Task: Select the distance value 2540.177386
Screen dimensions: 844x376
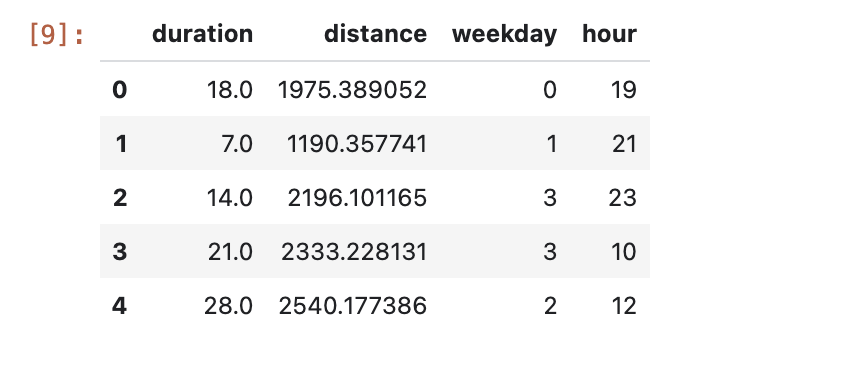Action: click(353, 306)
